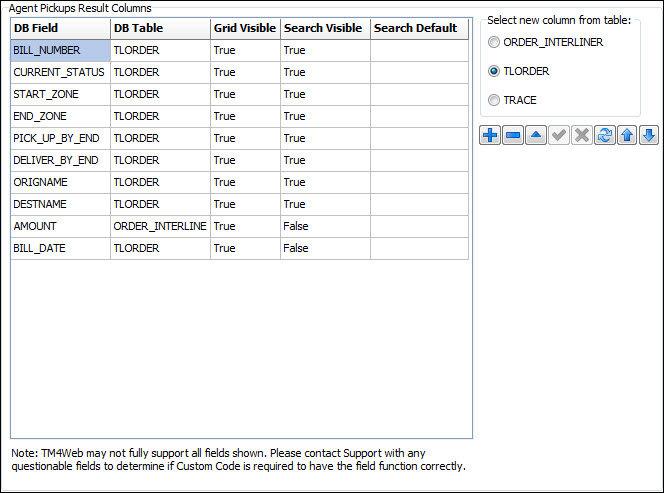Click the Grid Visible column header
This screenshot has width=664, height=493.
(245, 28)
